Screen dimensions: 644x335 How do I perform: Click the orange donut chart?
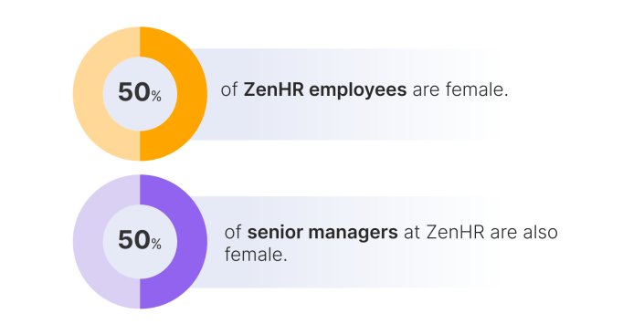pyautogui.click(x=140, y=94)
